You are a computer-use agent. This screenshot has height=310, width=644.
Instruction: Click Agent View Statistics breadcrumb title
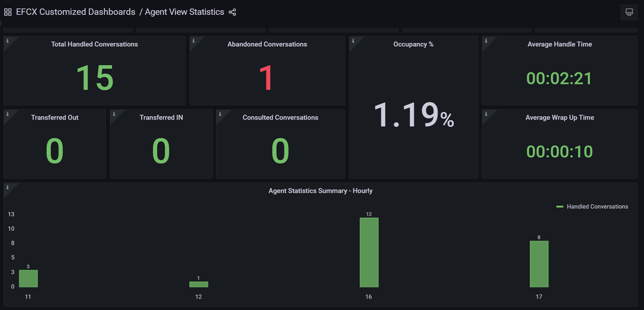184,12
